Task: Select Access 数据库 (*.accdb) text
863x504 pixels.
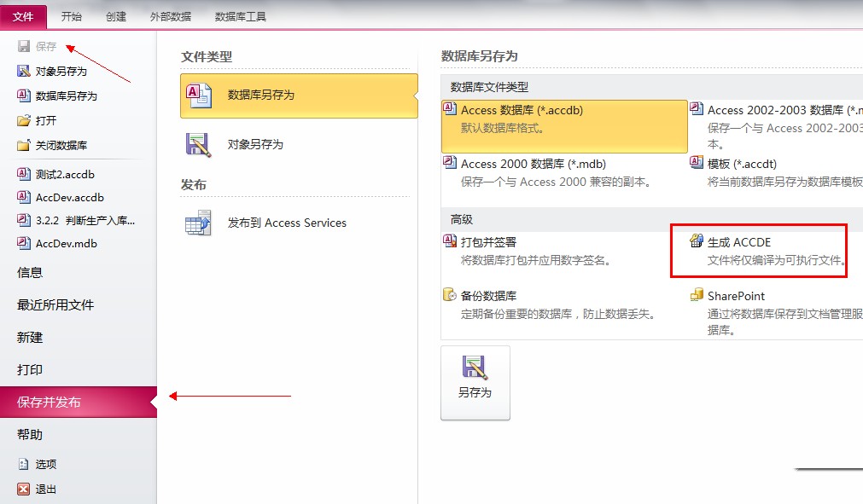Action: point(522,111)
